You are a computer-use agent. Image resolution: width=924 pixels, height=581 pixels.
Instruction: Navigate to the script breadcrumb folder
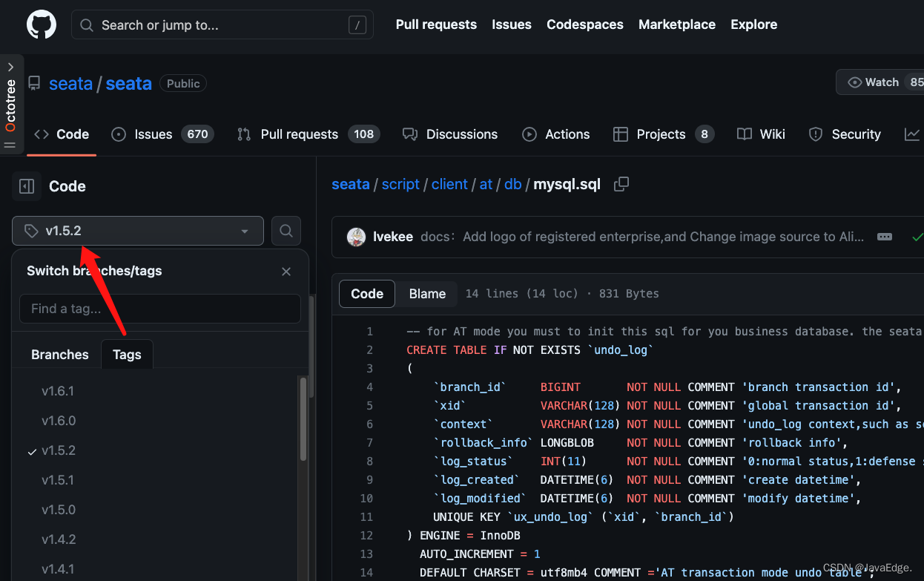pyautogui.click(x=400, y=184)
